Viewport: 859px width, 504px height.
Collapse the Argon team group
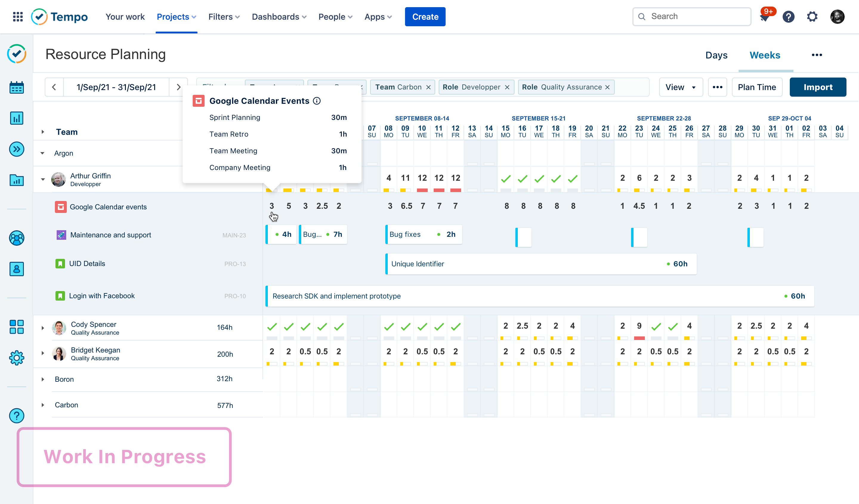point(43,153)
